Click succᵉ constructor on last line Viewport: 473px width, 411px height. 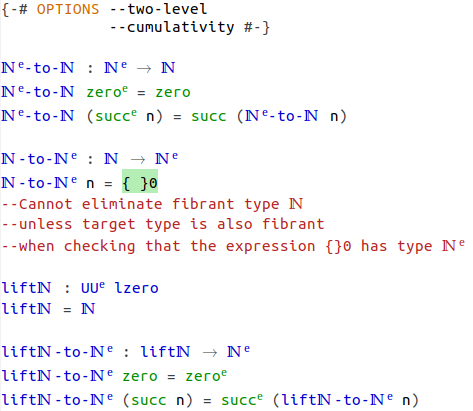[x=242, y=400]
